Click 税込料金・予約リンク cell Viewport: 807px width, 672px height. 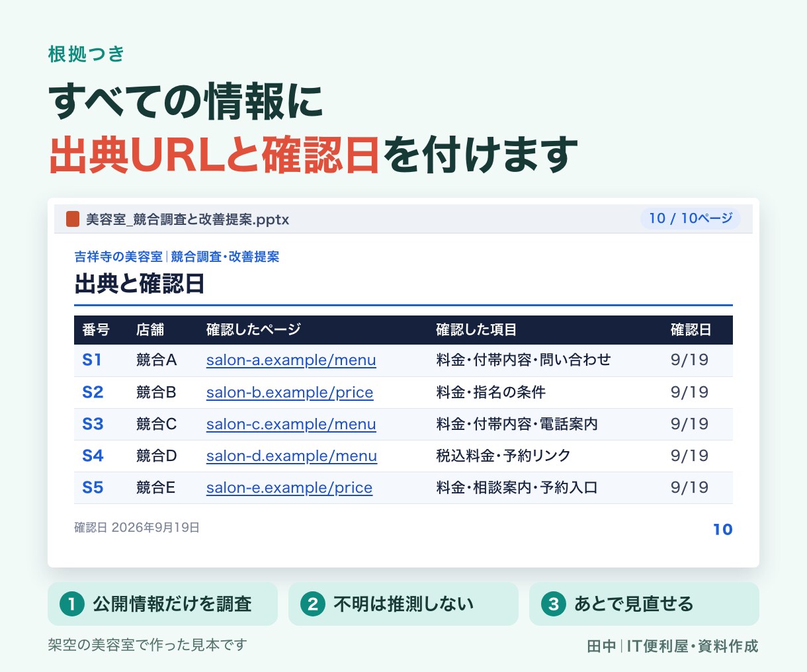coord(503,456)
